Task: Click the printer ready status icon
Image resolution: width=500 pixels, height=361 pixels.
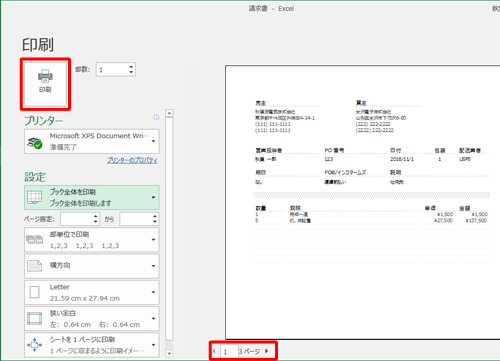Action: point(34,143)
